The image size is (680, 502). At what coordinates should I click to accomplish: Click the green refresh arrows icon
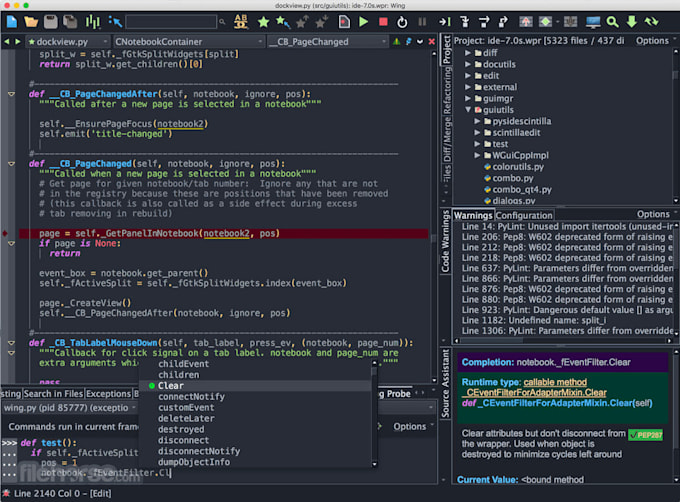(x=651, y=21)
